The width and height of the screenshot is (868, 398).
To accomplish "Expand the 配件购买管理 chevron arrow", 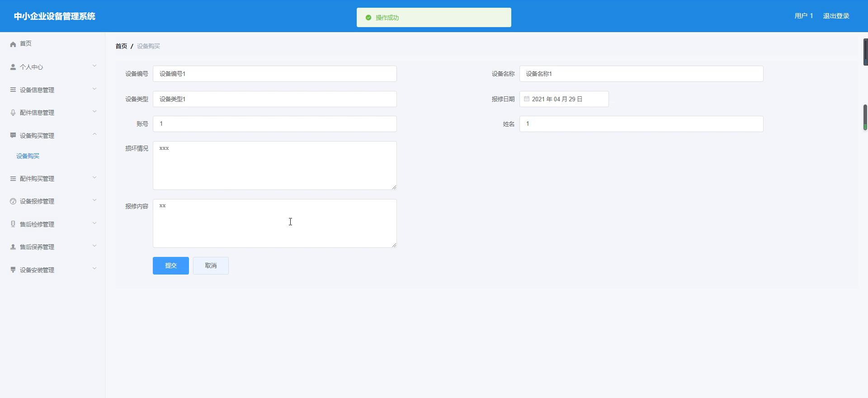I will pos(94,178).
